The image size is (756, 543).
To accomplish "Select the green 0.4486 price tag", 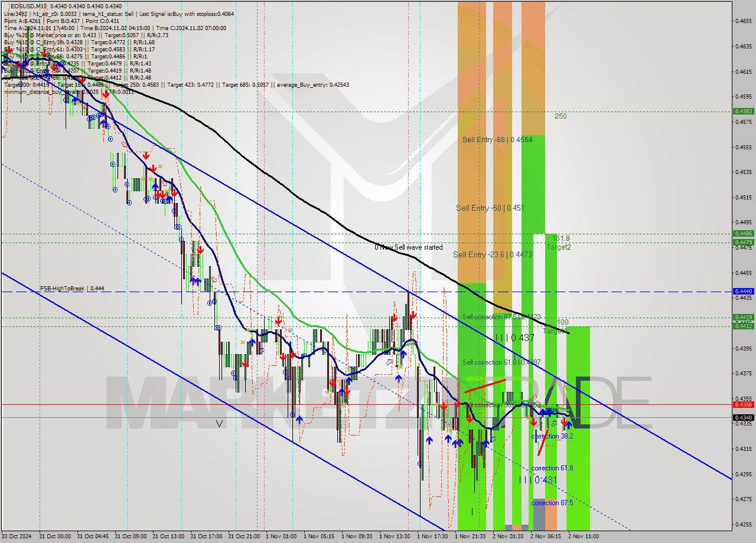I will click(x=742, y=233).
